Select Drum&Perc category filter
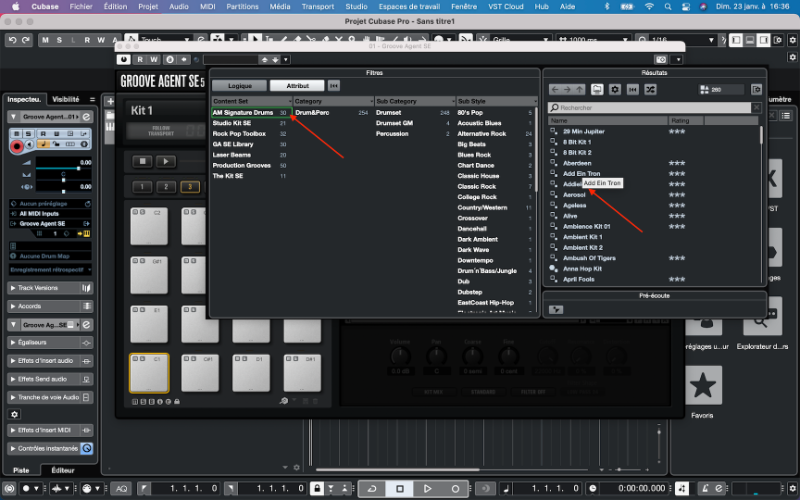This screenshot has width=800, height=500. click(333, 113)
